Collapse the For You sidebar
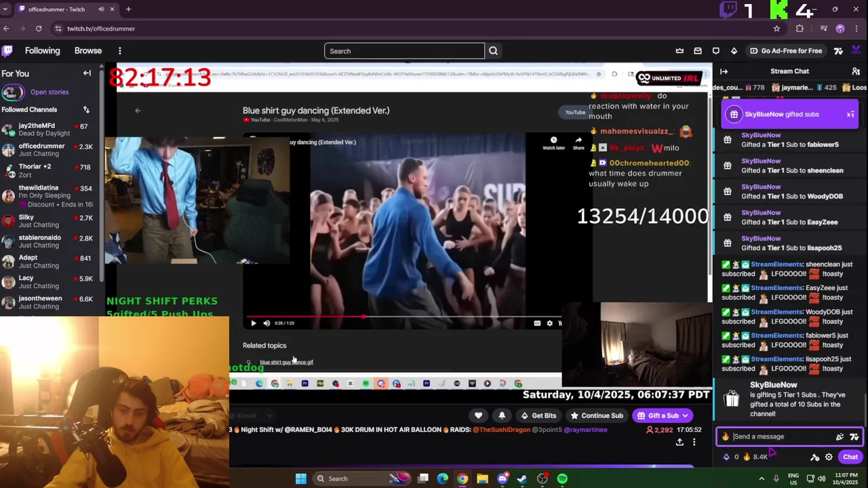Viewport: 868px width, 488px height. pyautogui.click(x=87, y=73)
